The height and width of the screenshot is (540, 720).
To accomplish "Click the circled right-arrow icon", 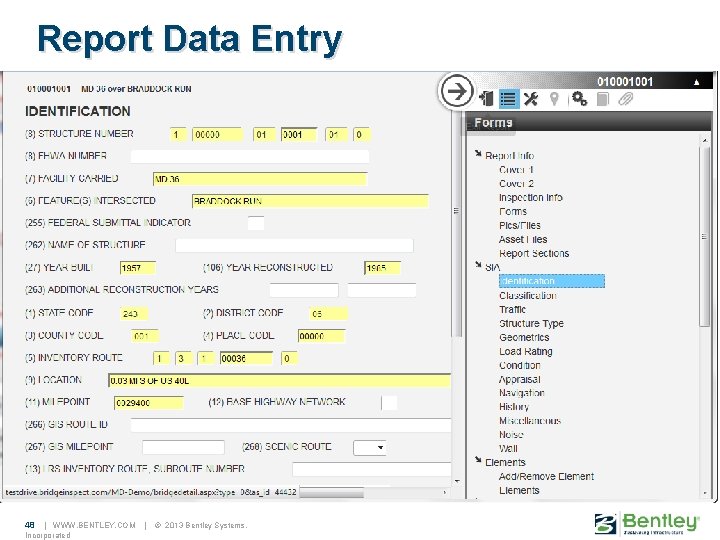I will (456, 91).
